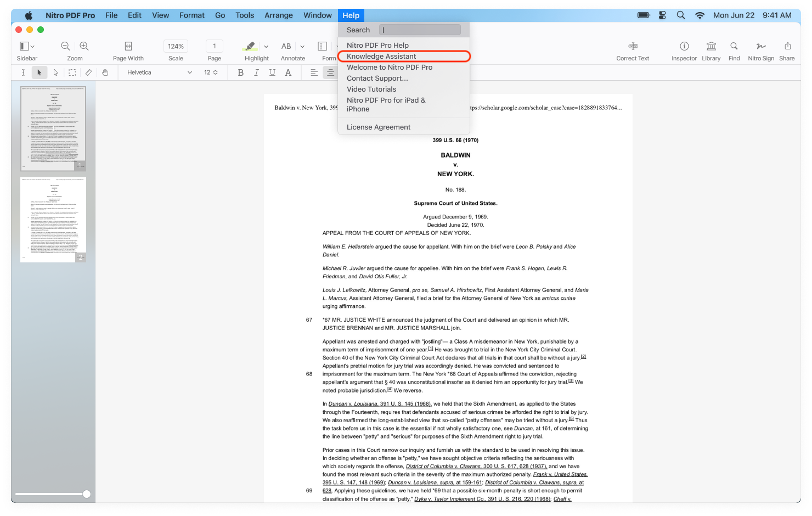Click the Nitro Sign icon
Screen dimensions: 812x516
coord(760,46)
